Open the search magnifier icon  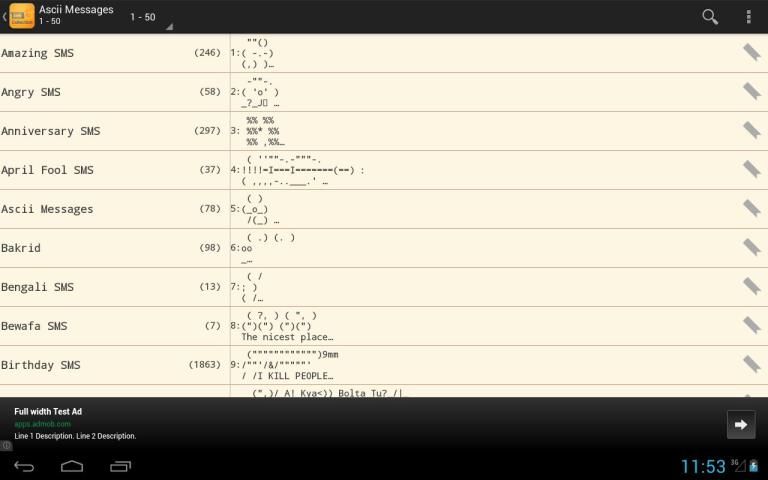pos(710,17)
